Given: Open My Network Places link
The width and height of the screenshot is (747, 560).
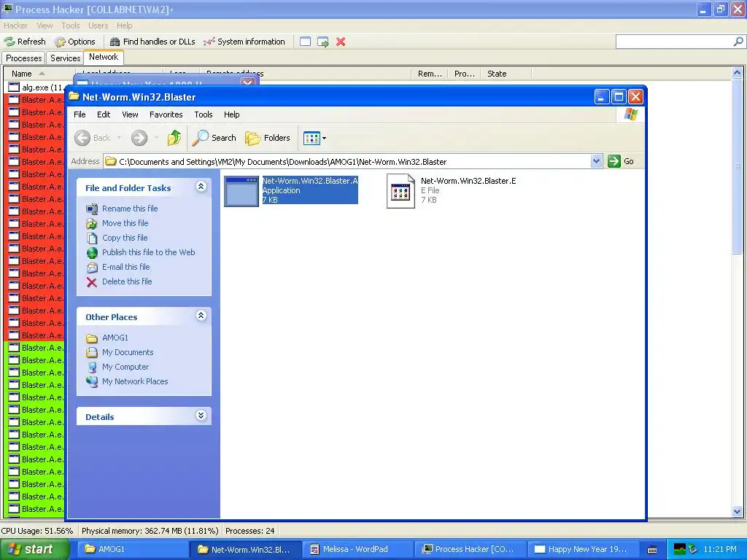Looking at the screenshot, I should 135,382.
